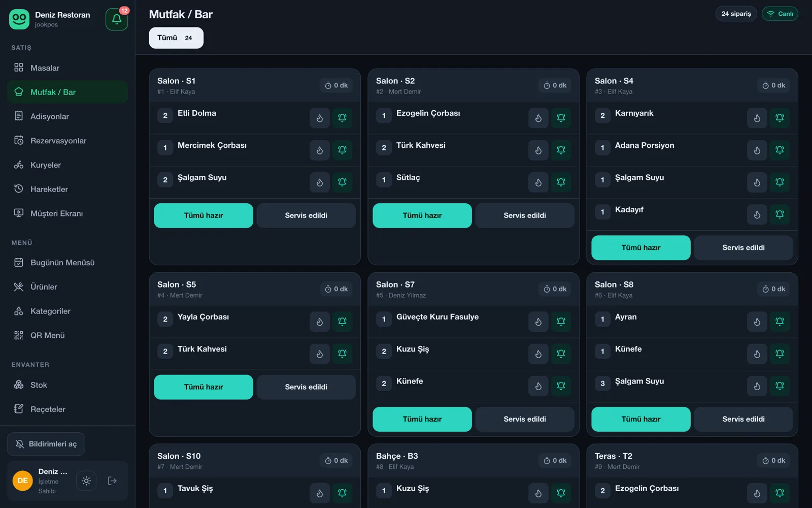Click flame icon for Künefe in Salon S7
Image resolution: width=812 pixels, height=508 pixels.
538,386
